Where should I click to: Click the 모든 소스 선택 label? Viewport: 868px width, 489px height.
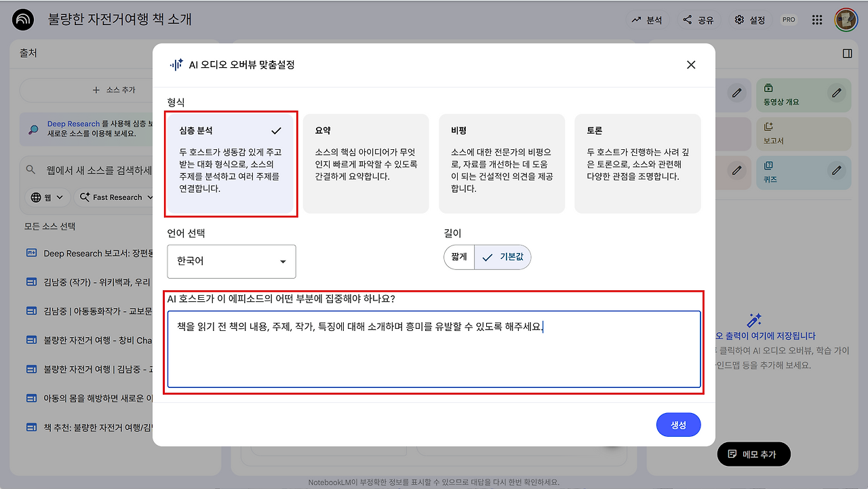click(50, 227)
